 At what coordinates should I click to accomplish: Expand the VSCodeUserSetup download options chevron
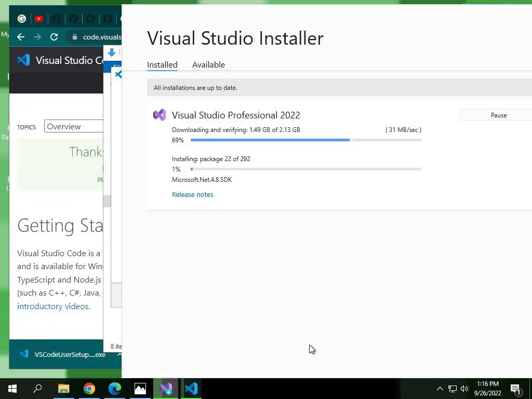[119, 354]
